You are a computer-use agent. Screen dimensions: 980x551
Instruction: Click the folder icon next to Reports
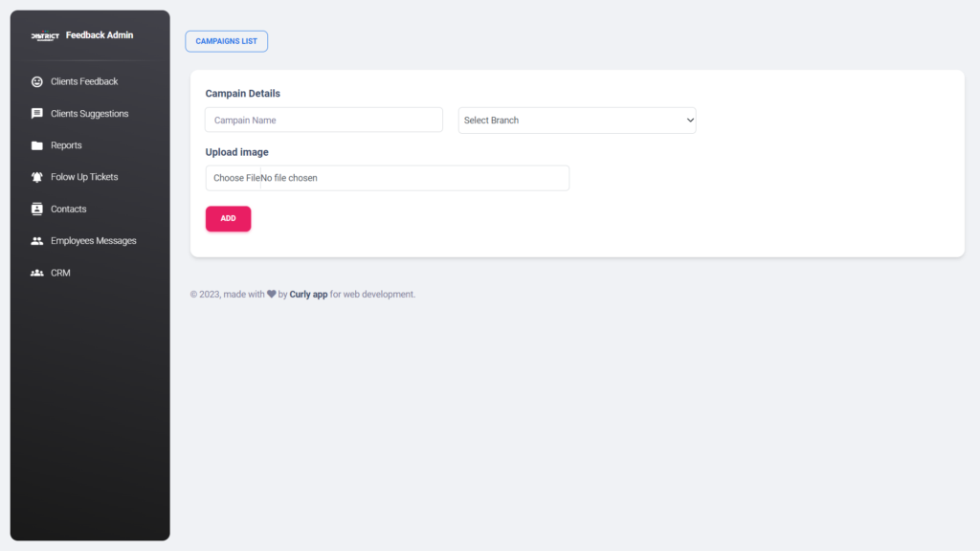click(37, 145)
